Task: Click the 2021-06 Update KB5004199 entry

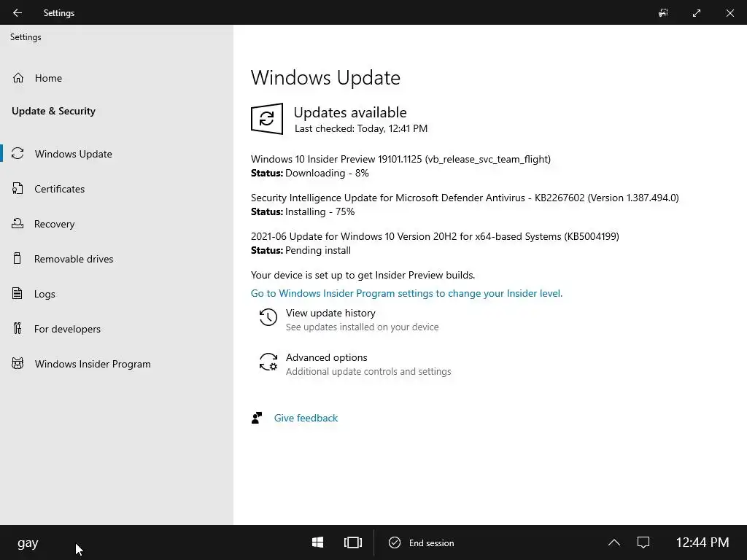Action: coord(435,236)
